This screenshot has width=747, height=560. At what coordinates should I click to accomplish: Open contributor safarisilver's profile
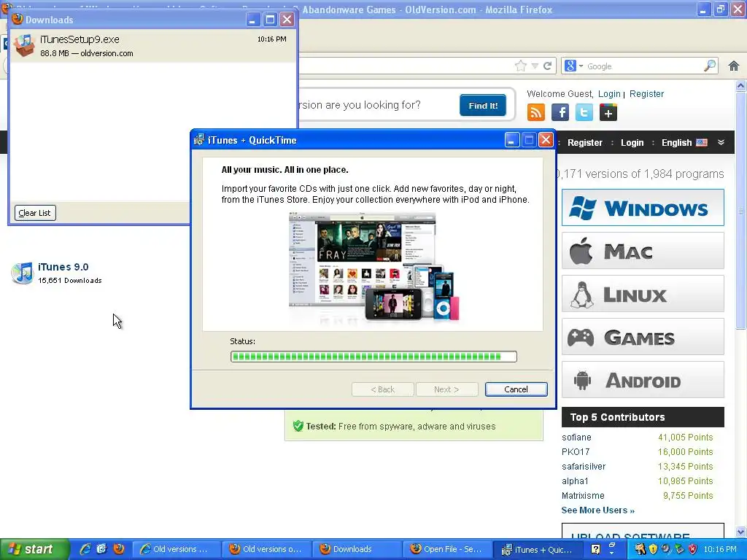click(584, 466)
